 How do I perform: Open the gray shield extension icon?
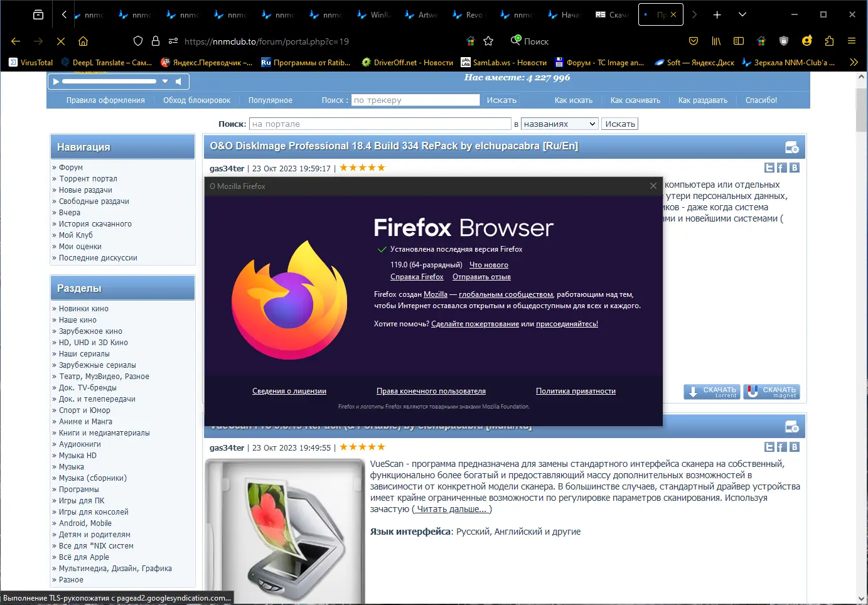pyautogui.click(x=784, y=41)
